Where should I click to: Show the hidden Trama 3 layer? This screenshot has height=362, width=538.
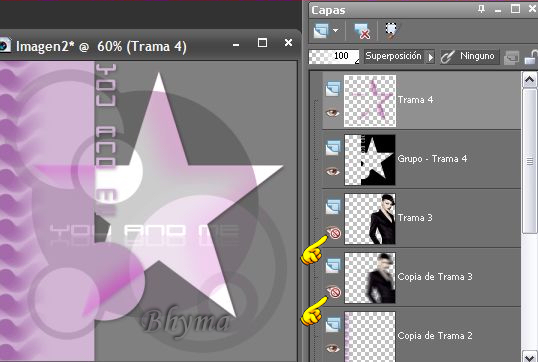tap(334, 232)
